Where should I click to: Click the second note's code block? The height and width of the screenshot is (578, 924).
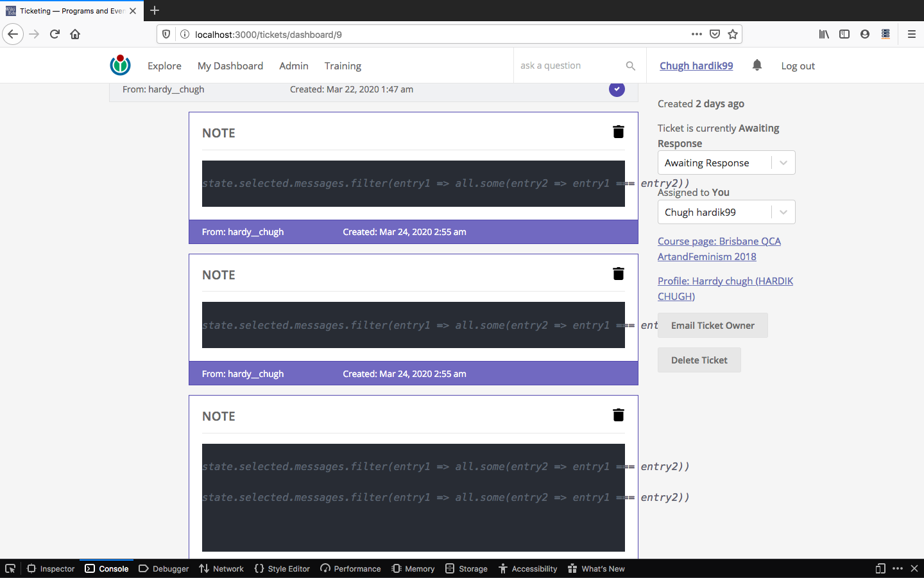point(413,325)
